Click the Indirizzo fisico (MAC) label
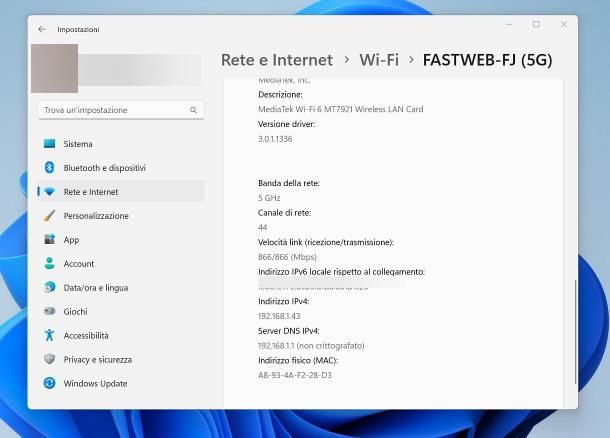This screenshot has height=438, width=610. click(298, 360)
